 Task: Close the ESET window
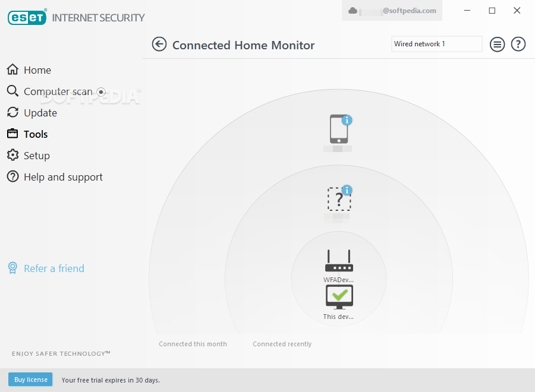tap(517, 11)
